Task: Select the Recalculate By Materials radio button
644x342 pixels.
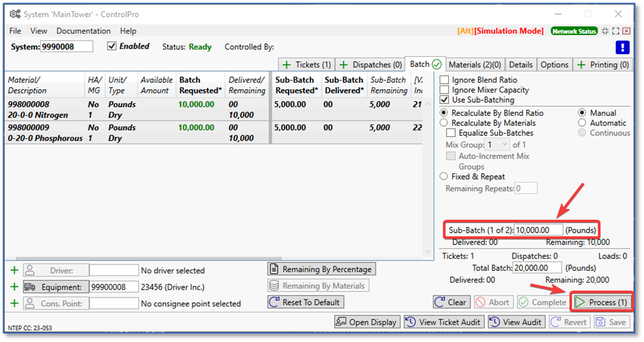Action: [444, 123]
